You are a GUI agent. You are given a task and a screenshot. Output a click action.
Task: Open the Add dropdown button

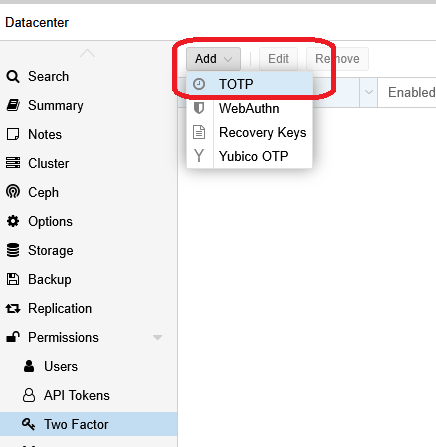tap(213, 59)
